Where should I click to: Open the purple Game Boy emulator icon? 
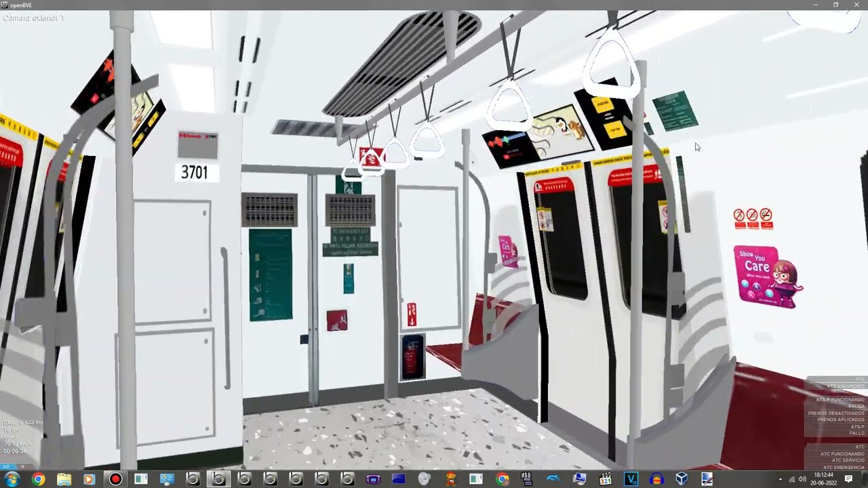(373, 479)
